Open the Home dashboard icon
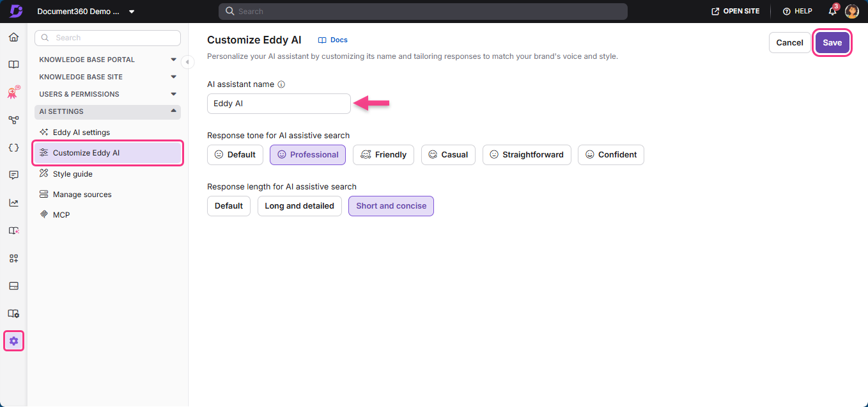The width and height of the screenshot is (868, 407). pyautogui.click(x=13, y=37)
